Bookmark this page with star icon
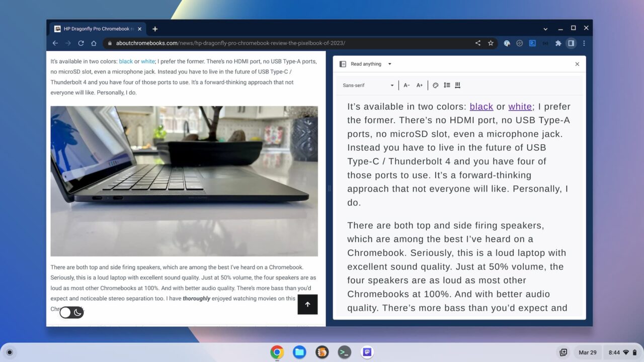This screenshot has height=362, width=644. pos(491,43)
